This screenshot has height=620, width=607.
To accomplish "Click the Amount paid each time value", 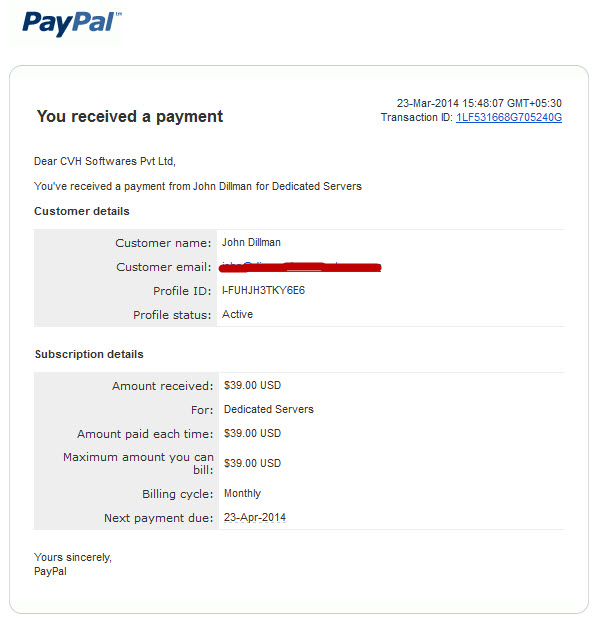I will 252,433.
